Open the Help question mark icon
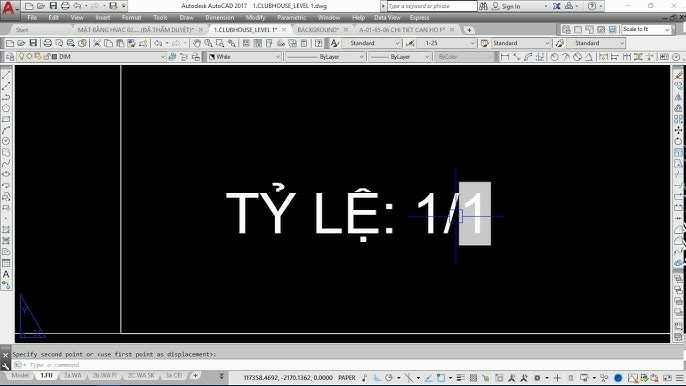686x386 pixels. (x=592, y=6)
